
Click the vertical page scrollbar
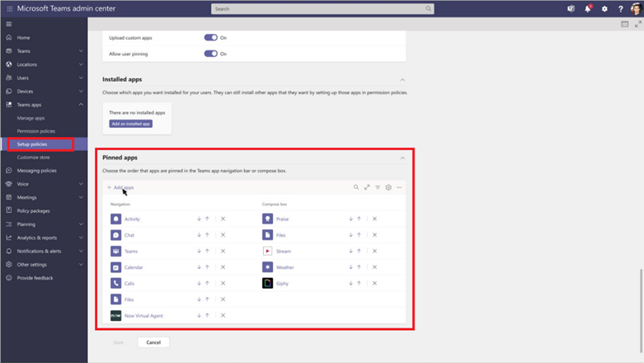641,310
